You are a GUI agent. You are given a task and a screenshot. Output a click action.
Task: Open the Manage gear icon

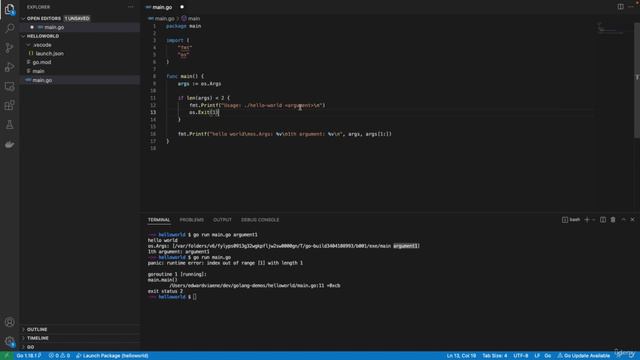pyautogui.click(x=9, y=341)
